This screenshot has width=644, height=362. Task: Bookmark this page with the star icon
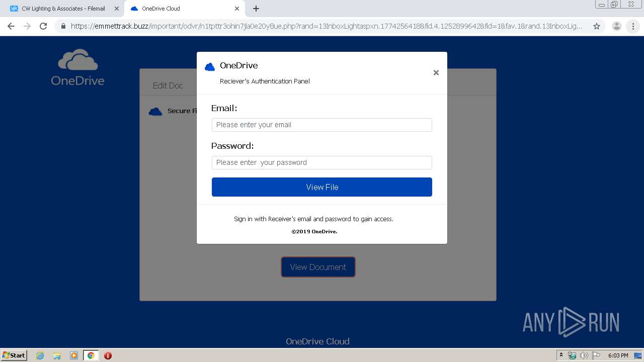pos(597,26)
